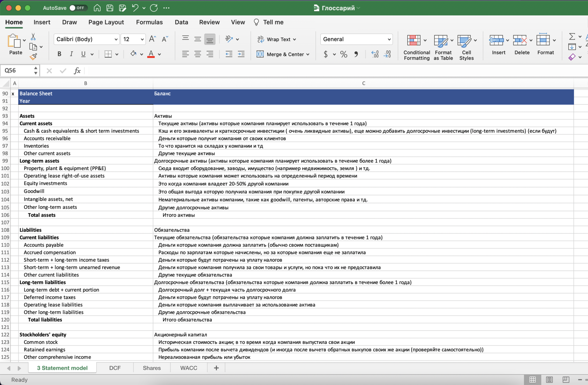
Task: Apply italic formatting to the selection
Action: point(71,54)
